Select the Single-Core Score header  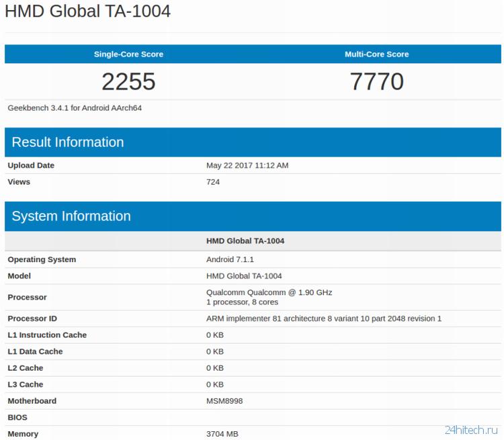pyautogui.click(x=128, y=54)
